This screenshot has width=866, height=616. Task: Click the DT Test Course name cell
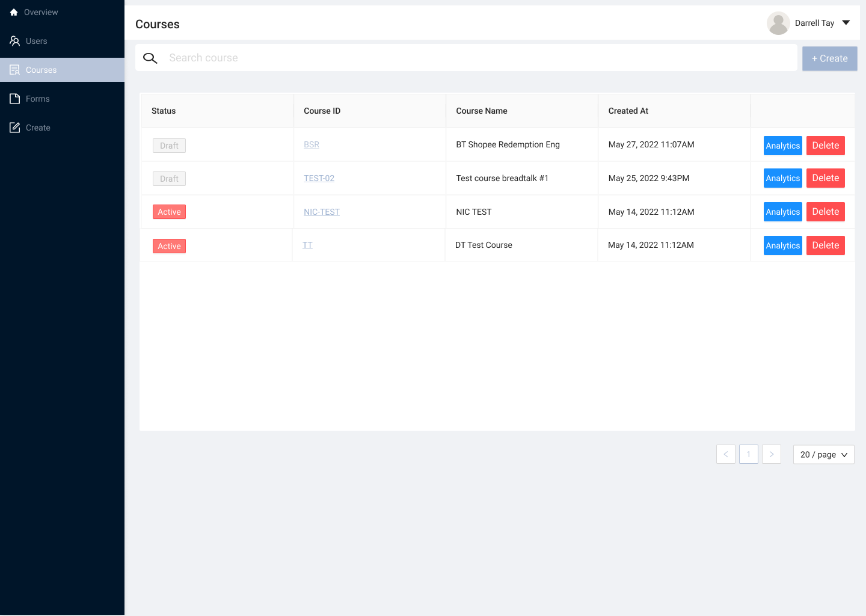521,245
